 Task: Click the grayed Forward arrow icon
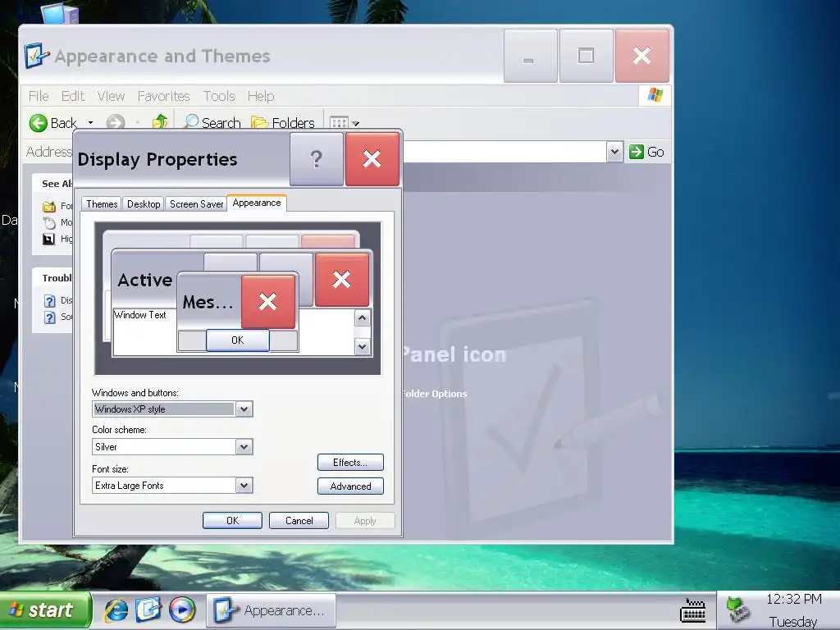point(115,123)
